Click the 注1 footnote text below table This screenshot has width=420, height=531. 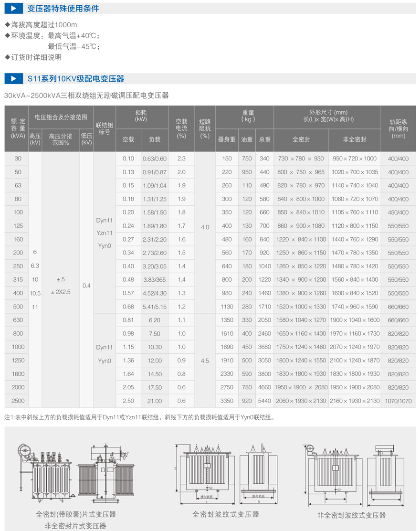pyautogui.click(x=139, y=417)
